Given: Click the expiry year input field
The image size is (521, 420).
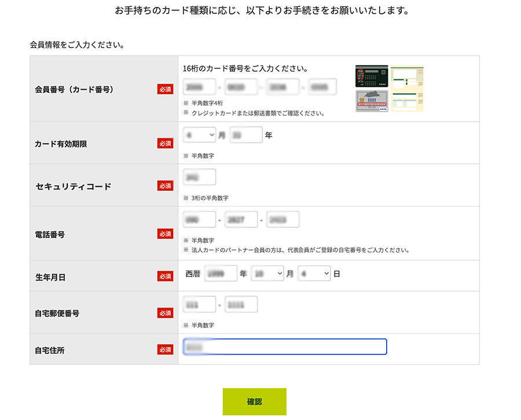Looking at the screenshot, I should [245, 134].
